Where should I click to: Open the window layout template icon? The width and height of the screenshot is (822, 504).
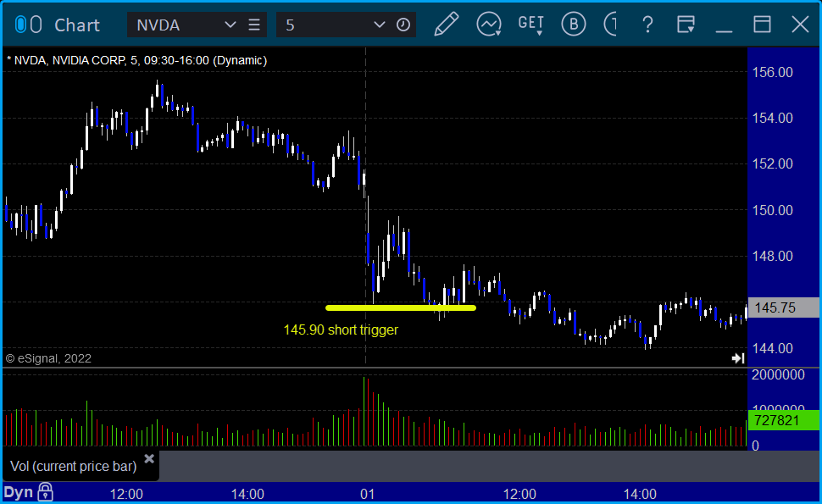(x=686, y=24)
